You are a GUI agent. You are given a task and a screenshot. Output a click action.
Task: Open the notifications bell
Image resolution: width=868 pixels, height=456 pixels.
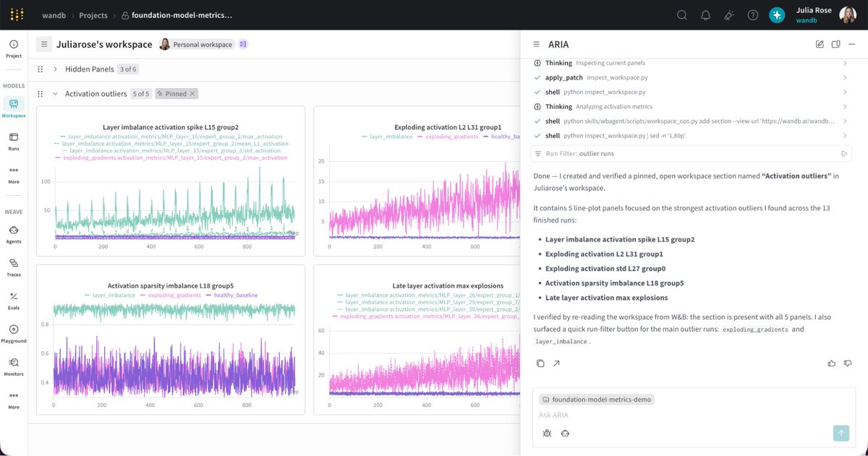[705, 14]
